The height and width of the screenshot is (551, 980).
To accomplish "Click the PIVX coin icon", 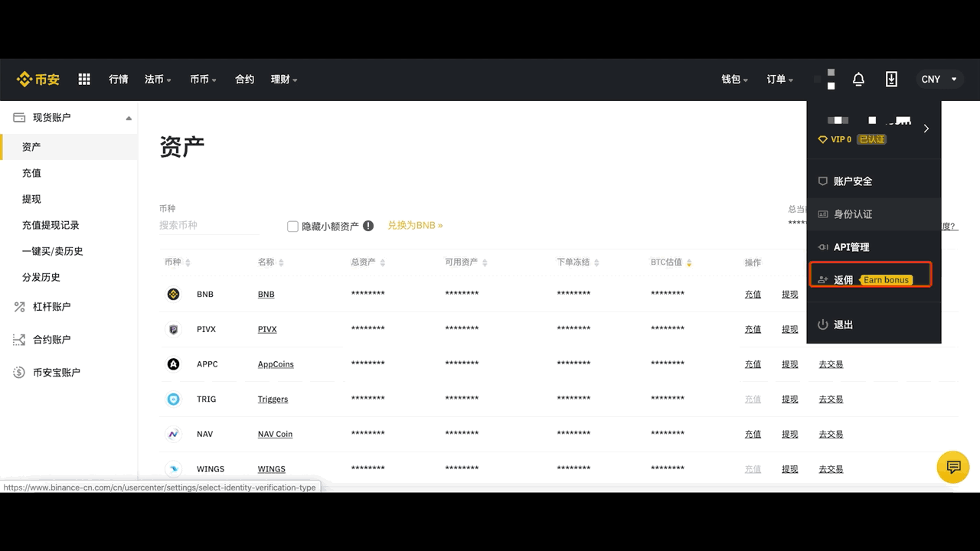I will tap(174, 329).
